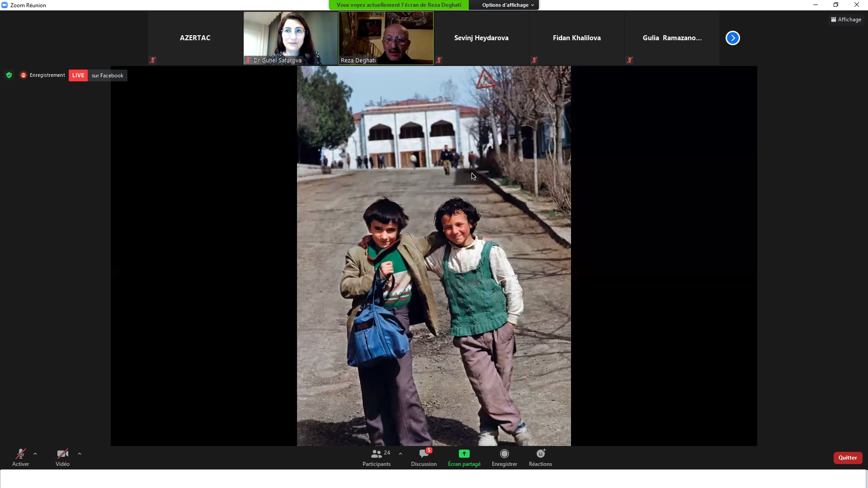Select the Fidan Khalilova participant tile
The image size is (868, 488).
point(577,38)
